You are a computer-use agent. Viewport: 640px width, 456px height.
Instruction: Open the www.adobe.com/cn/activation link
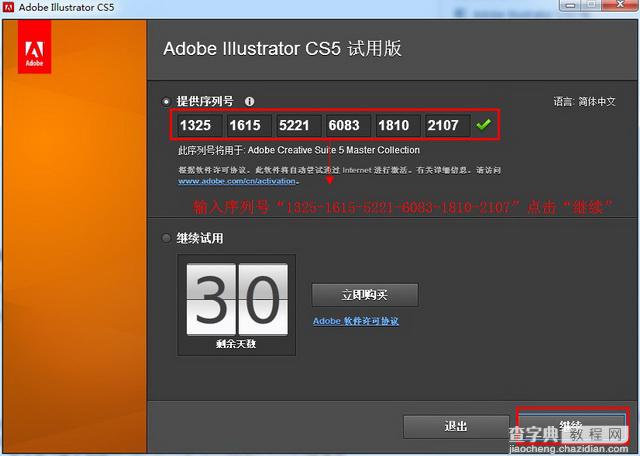(x=237, y=181)
